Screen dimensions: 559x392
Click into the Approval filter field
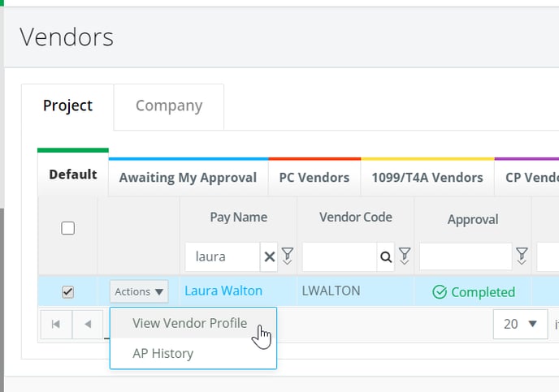[466, 256]
